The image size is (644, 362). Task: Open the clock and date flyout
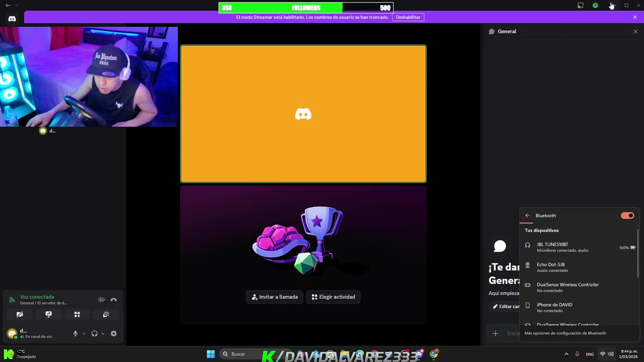coord(629,354)
